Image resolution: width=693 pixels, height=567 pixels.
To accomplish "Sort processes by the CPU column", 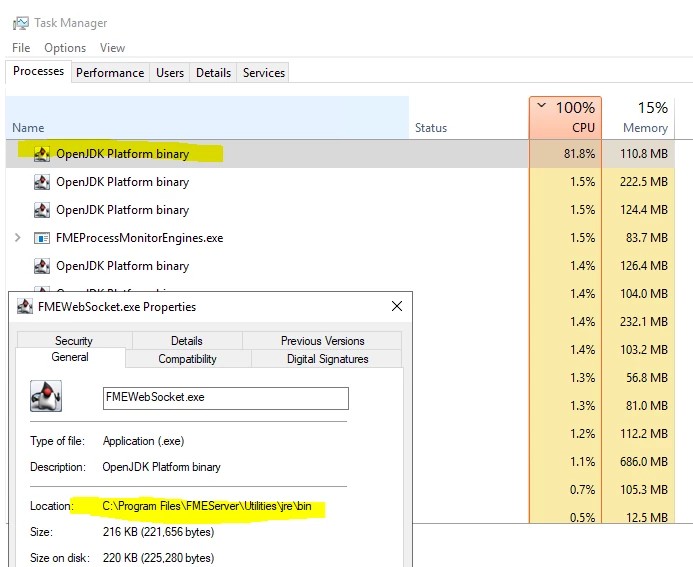I will pos(565,118).
